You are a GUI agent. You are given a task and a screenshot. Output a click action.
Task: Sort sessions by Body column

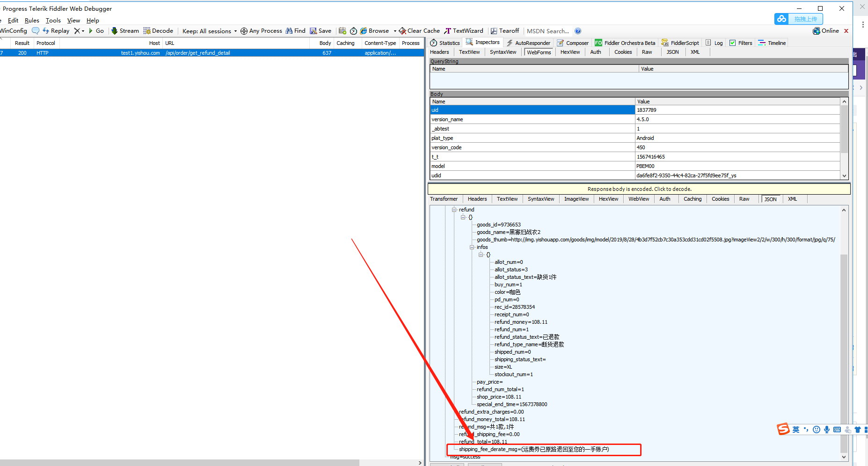coord(325,43)
